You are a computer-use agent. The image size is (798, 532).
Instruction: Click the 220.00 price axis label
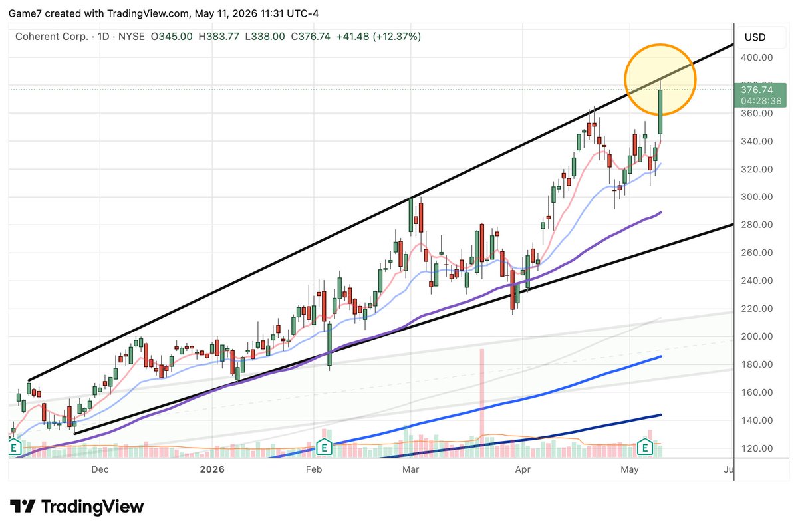(757, 309)
